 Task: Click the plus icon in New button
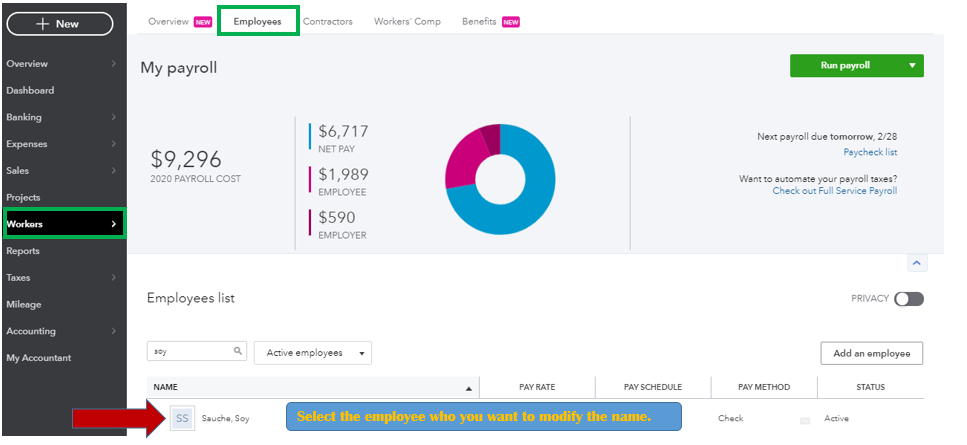tap(42, 24)
